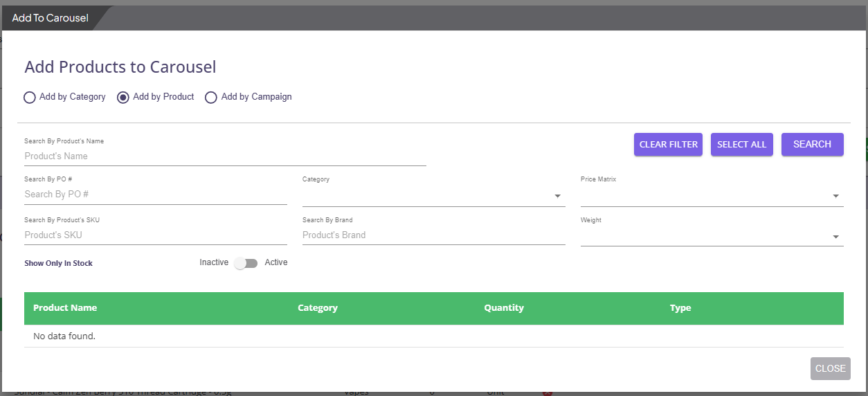Image resolution: width=868 pixels, height=396 pixels.
Task: Click the Add To Carousel title tab
Action: click(x=51, y=18)
